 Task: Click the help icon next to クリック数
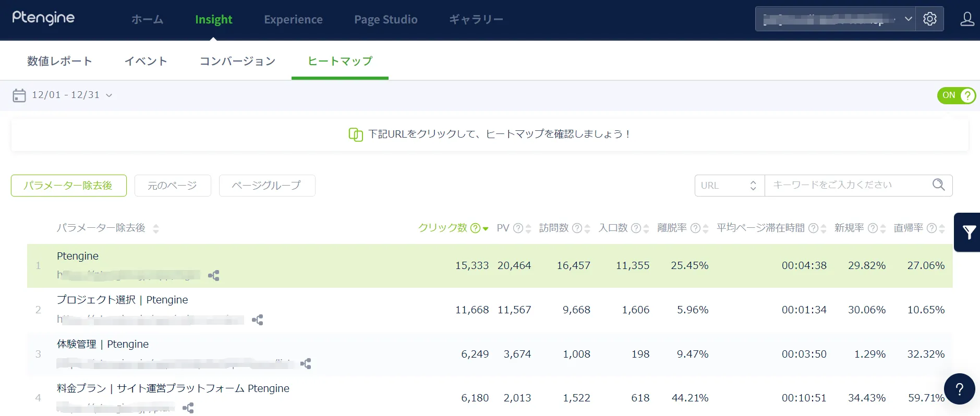coord(475,228)
